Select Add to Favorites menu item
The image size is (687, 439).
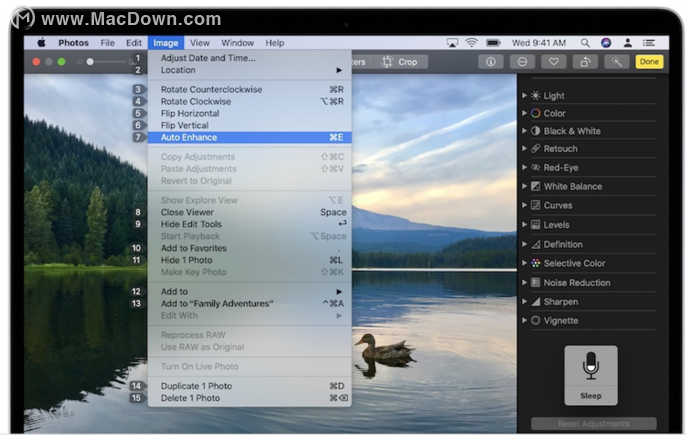coord(250,248)
